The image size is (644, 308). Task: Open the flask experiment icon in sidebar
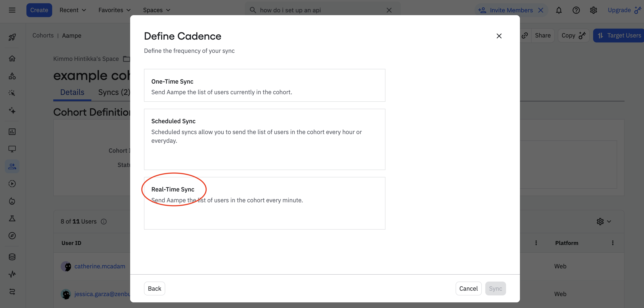(12, 218)
